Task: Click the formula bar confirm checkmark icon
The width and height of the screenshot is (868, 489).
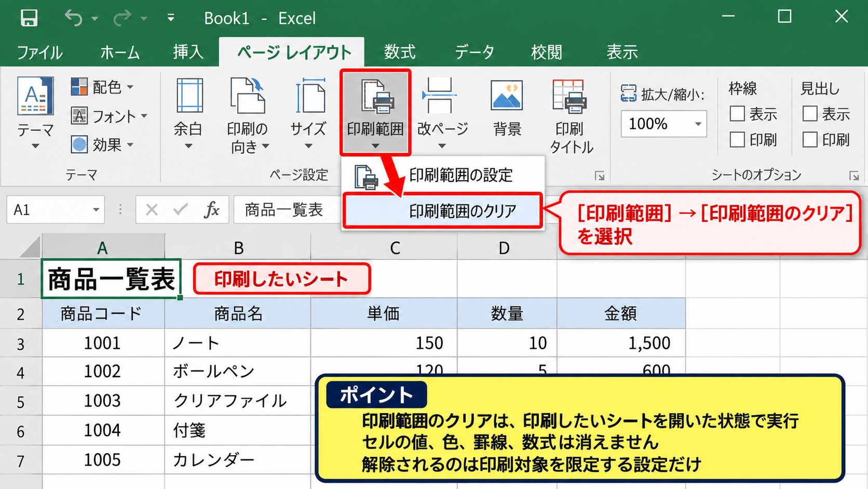Action: click(181, 210)
